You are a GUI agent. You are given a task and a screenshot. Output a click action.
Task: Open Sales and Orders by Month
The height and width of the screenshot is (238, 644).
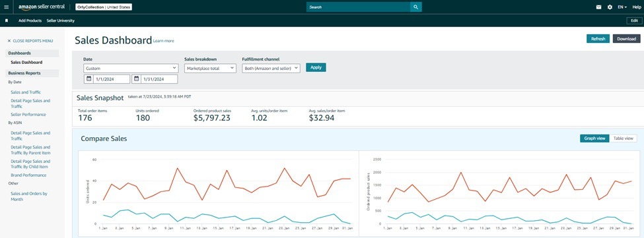pyautogui.click(x=29, y=196)
